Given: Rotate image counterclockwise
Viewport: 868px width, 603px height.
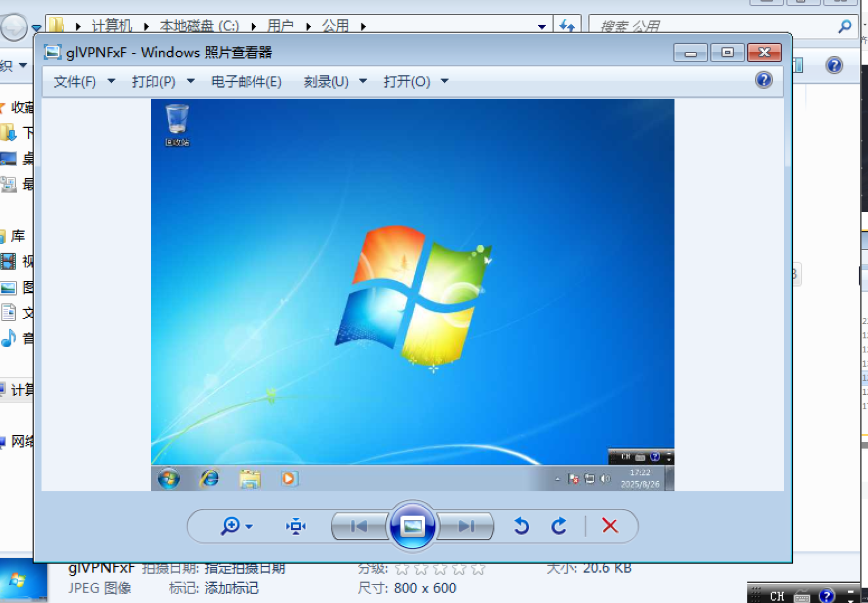Looking at the screenshot, I should click(x=521, y=526).
